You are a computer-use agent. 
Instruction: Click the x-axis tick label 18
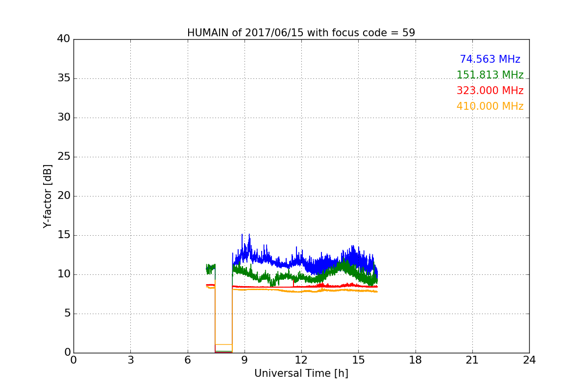pos(416,360)
